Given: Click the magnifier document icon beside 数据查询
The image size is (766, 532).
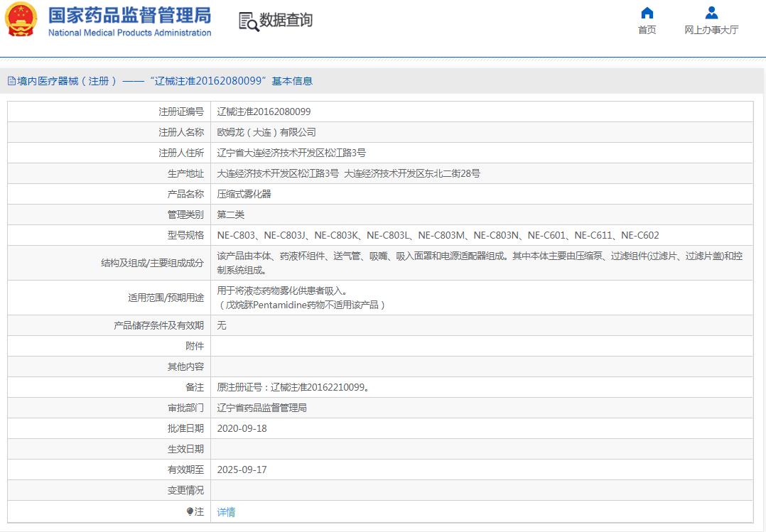Looking at the screenshot, I should [248, 21].
